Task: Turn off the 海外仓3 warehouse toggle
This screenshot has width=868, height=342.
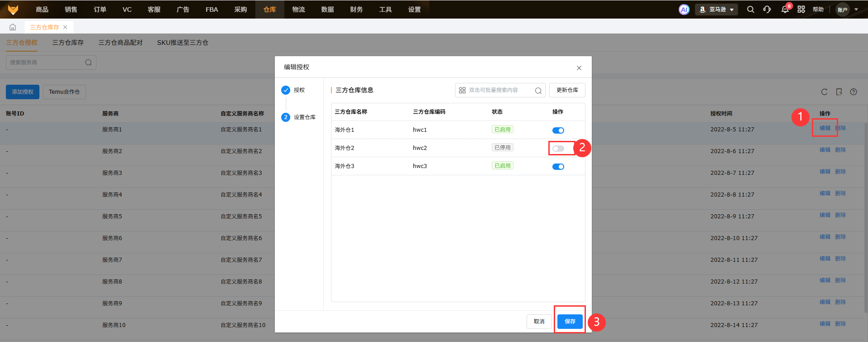Action: (558, 167)
